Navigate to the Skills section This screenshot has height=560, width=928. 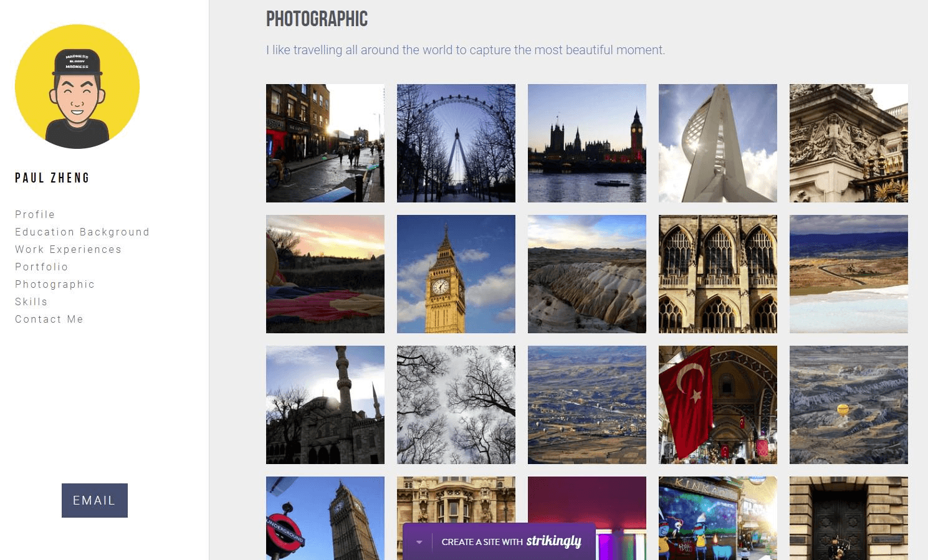[x=31, y=301]
